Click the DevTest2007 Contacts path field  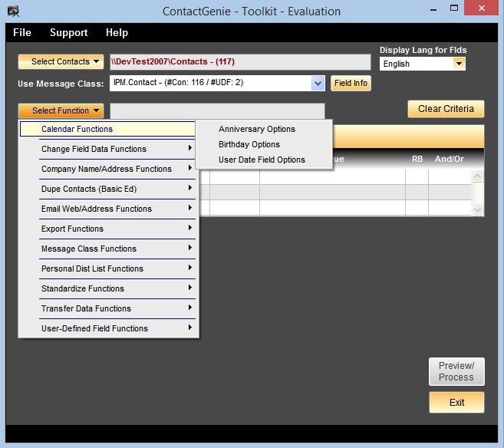point(240,61)
